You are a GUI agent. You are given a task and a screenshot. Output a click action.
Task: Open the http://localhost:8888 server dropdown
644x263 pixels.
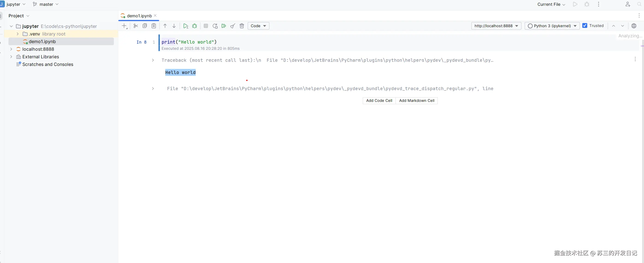click(496, 26)
